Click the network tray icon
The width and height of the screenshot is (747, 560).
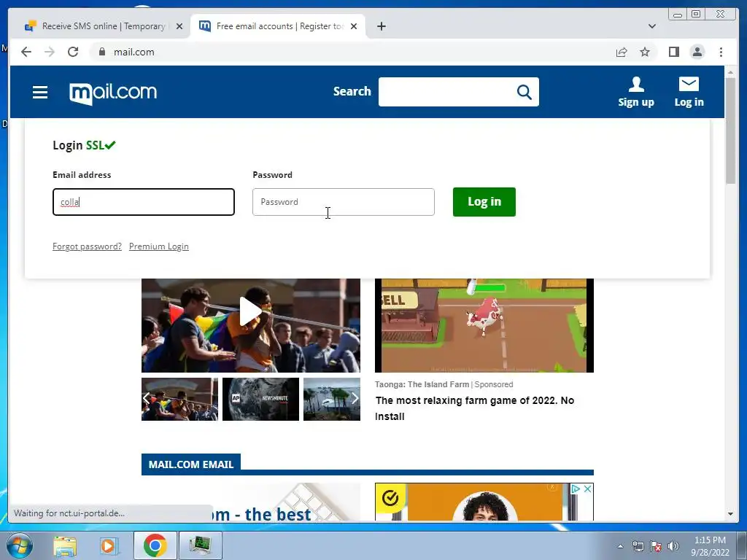coord(638,546)
